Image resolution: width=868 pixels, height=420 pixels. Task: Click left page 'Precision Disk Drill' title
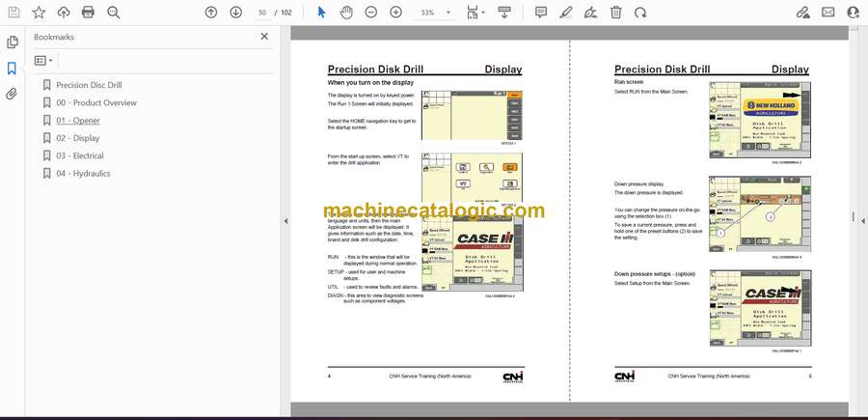375,70
